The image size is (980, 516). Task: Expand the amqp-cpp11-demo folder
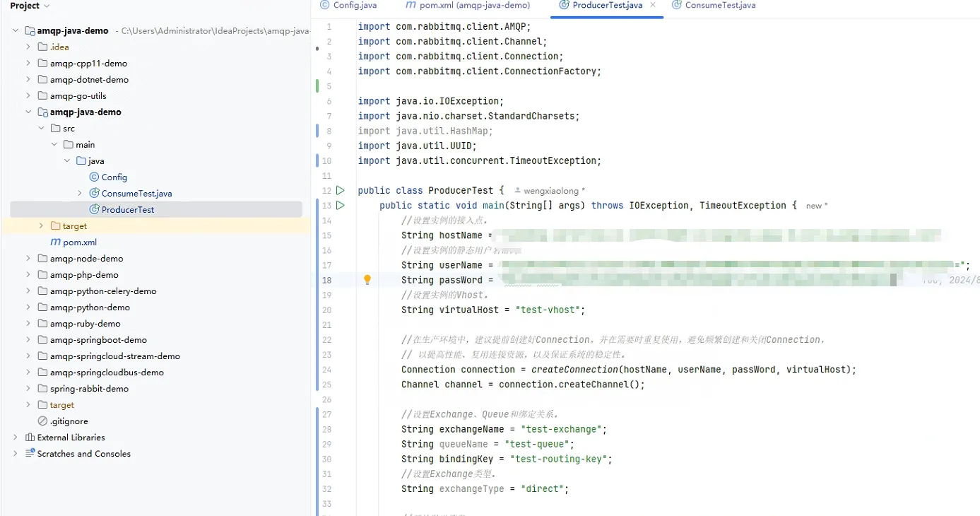point(28,64)
